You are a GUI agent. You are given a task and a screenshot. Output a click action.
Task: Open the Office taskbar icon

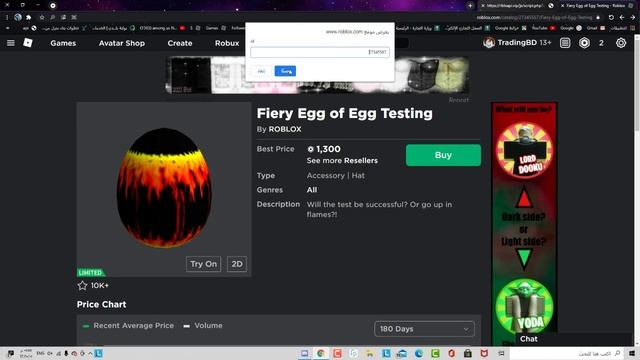coord(451,353)
